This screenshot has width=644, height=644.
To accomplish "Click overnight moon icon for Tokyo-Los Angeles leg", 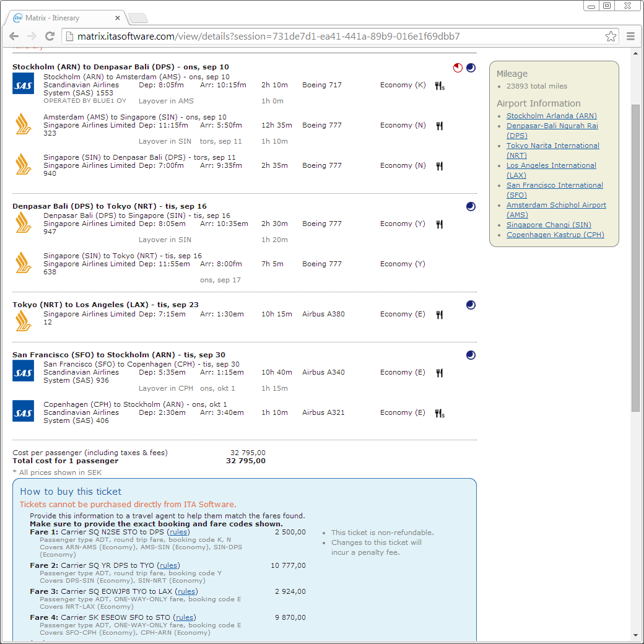I will pos(471,305).
